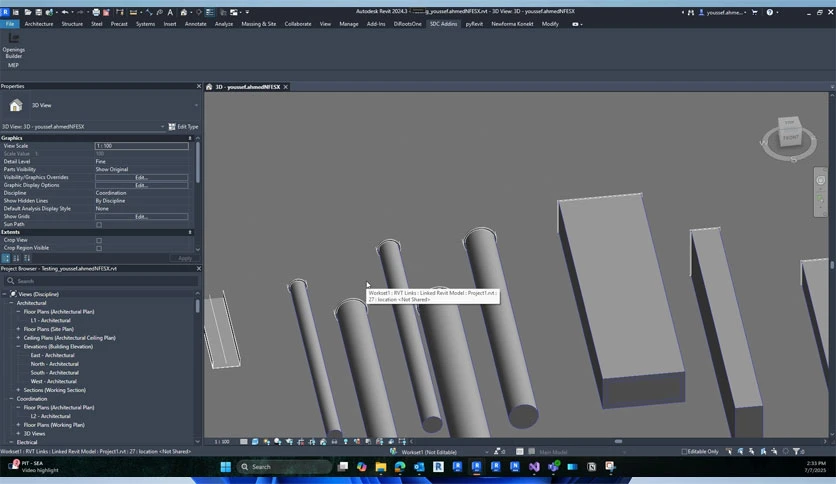Viewport: 836px width, 484px height.
Task: Collapse the Architectural tree node
Action: point(11,303)
